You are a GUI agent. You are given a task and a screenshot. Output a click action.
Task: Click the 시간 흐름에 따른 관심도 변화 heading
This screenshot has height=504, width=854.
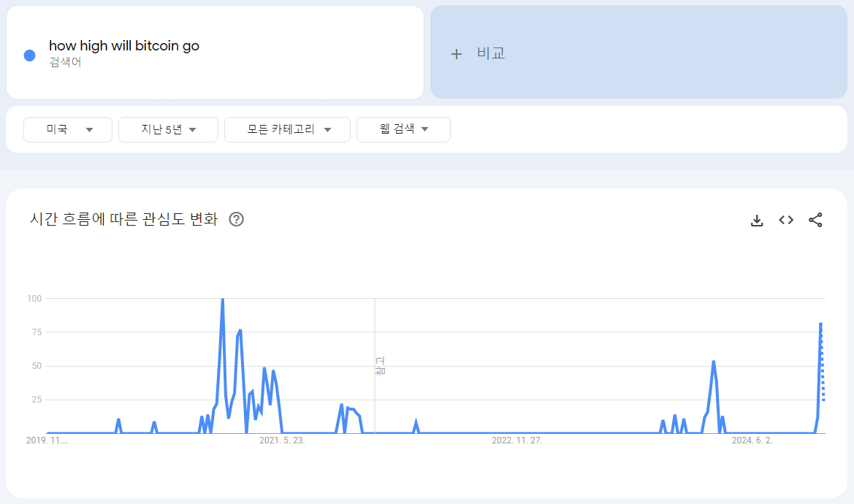[123, 219]
